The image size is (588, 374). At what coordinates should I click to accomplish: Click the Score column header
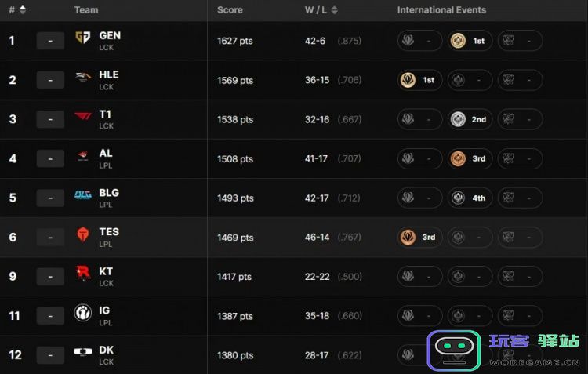(x=230, y=10)
